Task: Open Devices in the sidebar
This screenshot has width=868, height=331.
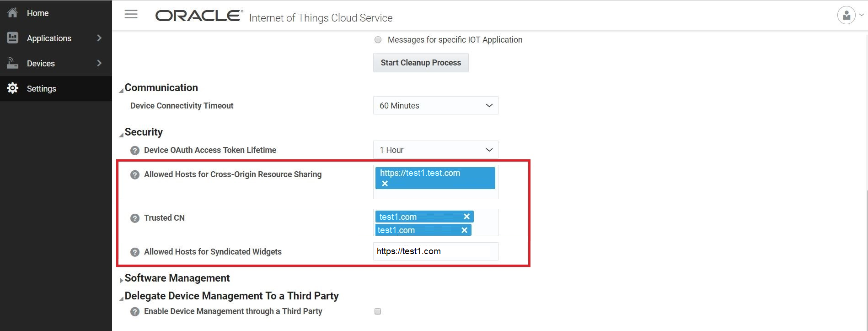Action: point(41,64)
